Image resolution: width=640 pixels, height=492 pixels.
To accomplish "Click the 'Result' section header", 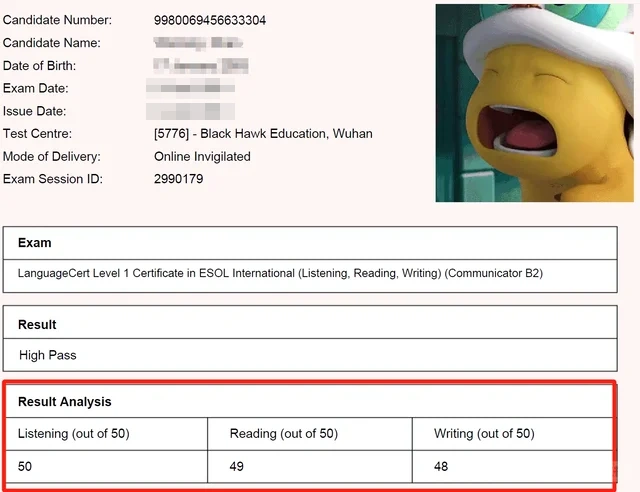I will pos(37,325).
